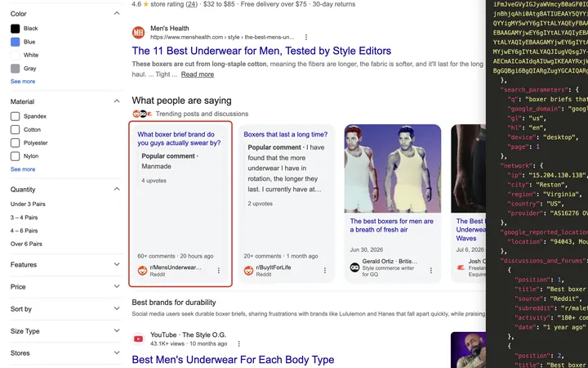Click Best brands for durability heading
This screenshot has width=588, height=368.
(174, 303)
